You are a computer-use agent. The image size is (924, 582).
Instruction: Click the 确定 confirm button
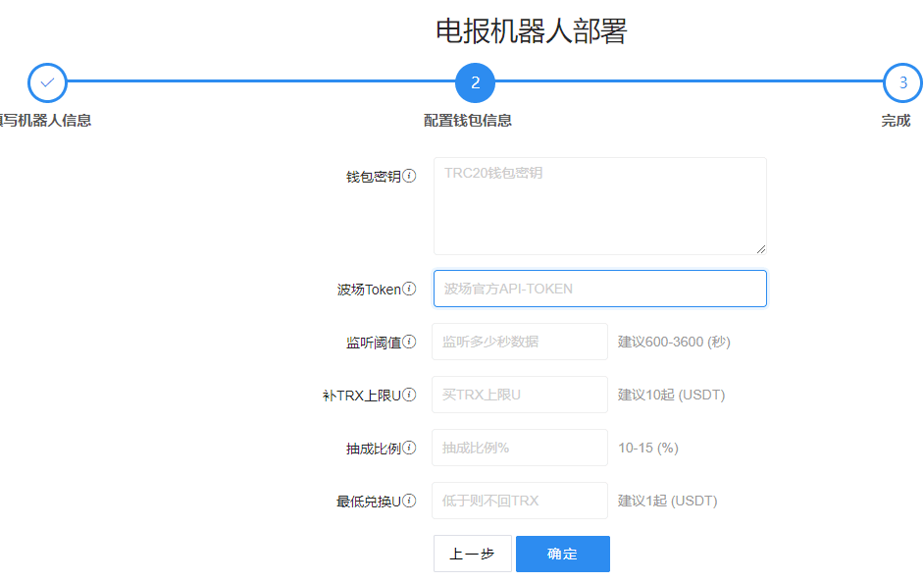click(562, 554)
